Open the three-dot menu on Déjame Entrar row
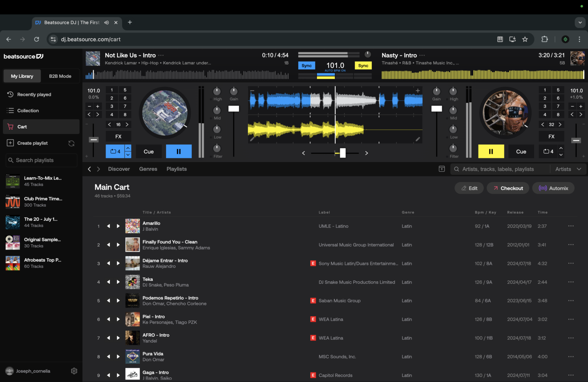 [571, 263]
